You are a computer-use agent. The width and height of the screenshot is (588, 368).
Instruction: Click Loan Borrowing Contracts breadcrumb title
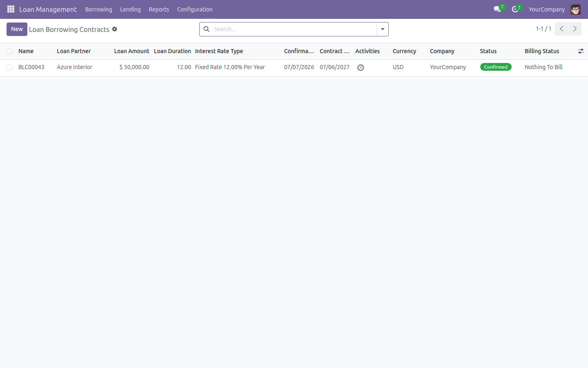click(x=69, y=29)
